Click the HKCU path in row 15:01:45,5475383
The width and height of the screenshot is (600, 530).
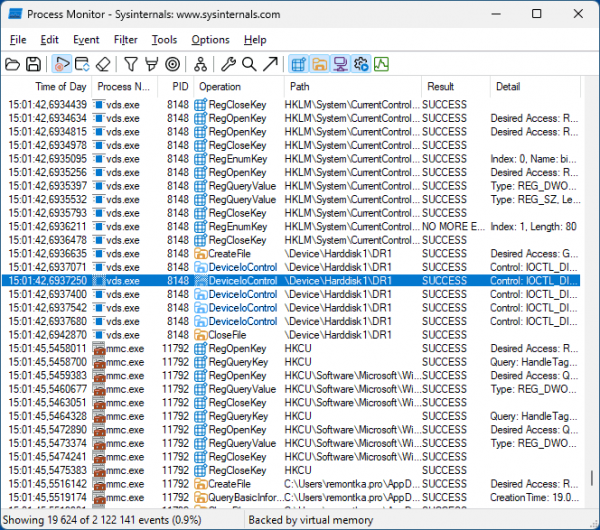[x=298, y=470]
